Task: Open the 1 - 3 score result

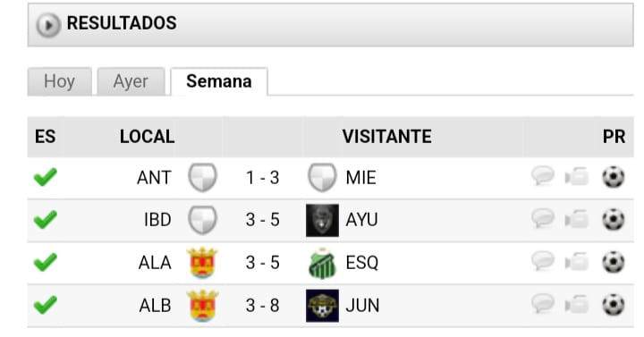Action: (262, 178)
